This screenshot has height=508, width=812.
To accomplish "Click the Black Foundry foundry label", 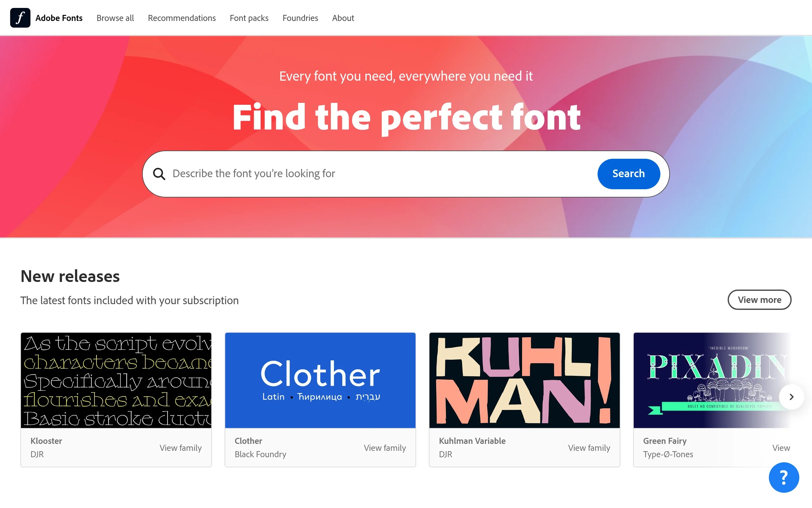I will click(260, 454).
